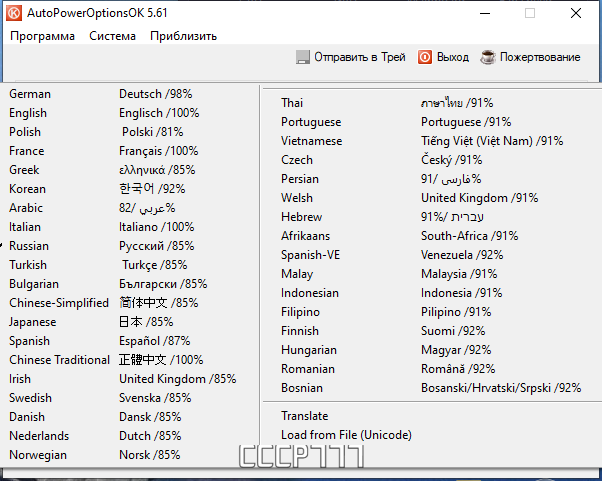
Task: Open the Система menu
Action: point(112,36)
